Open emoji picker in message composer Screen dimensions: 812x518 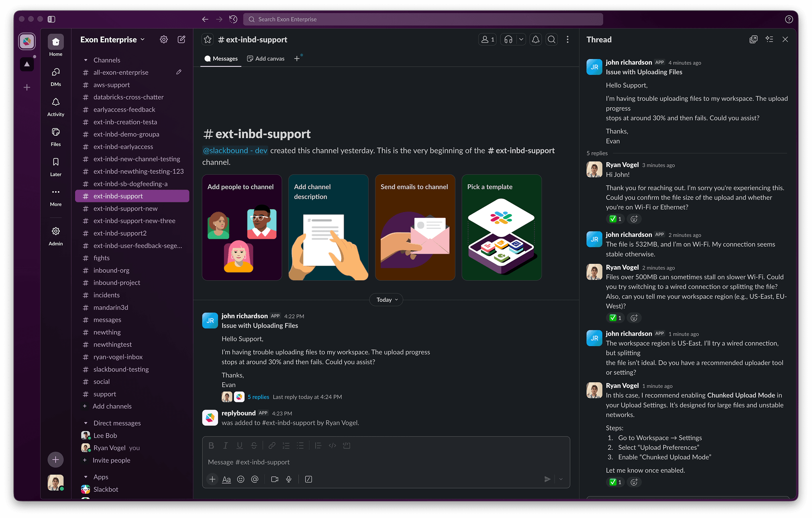(x=241, y=479)
